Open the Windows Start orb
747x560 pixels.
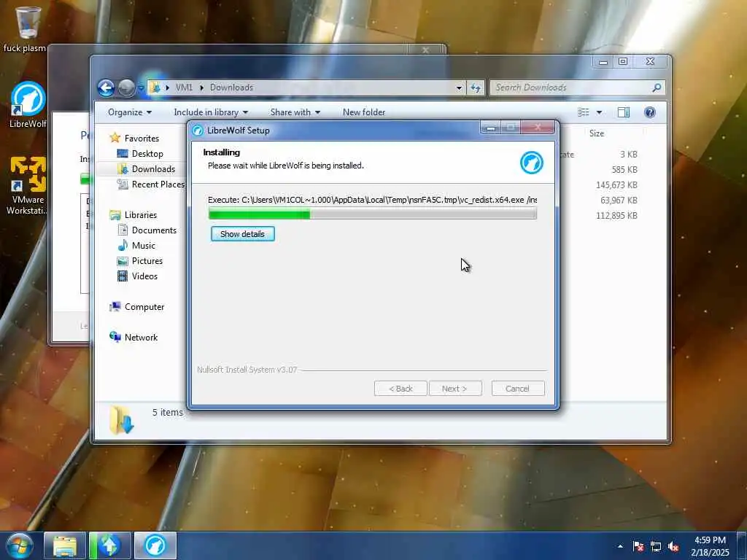tap(19, 545)
